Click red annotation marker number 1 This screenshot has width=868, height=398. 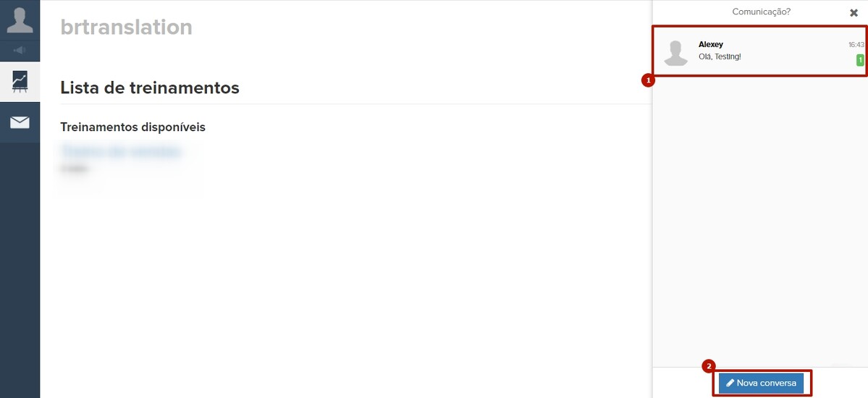(648, 81)
